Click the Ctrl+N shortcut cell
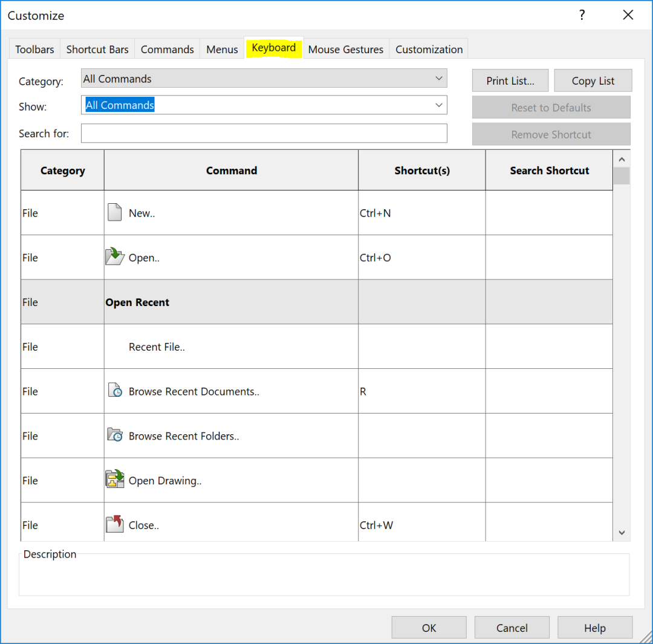The height and width of the screenshot is (644, 653). pyautogui.click(x=422, y=213)
